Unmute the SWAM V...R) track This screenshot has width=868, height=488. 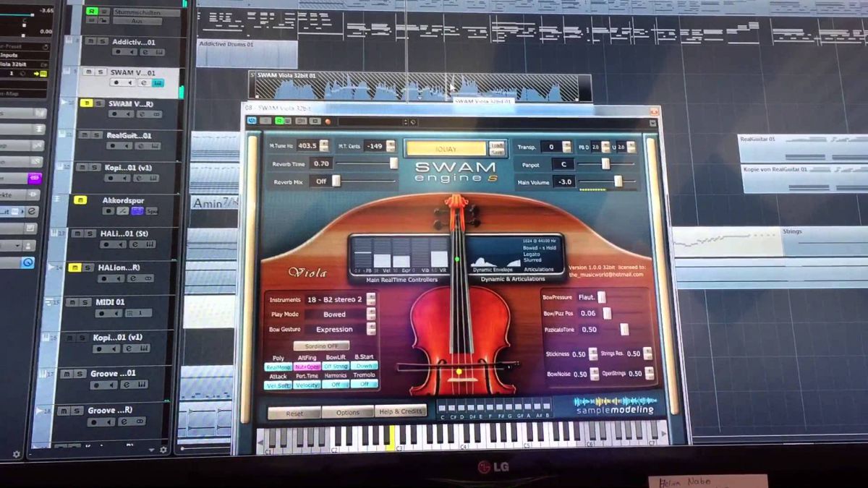point(86,103)
